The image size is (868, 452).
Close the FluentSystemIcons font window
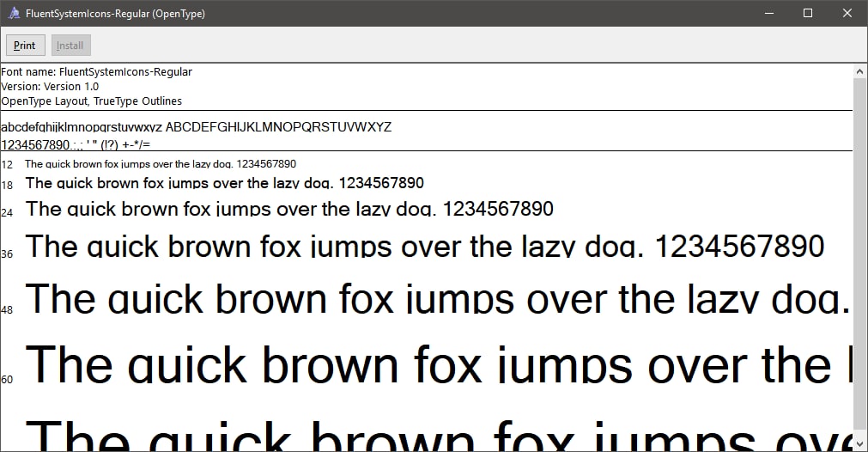[847, 13]
